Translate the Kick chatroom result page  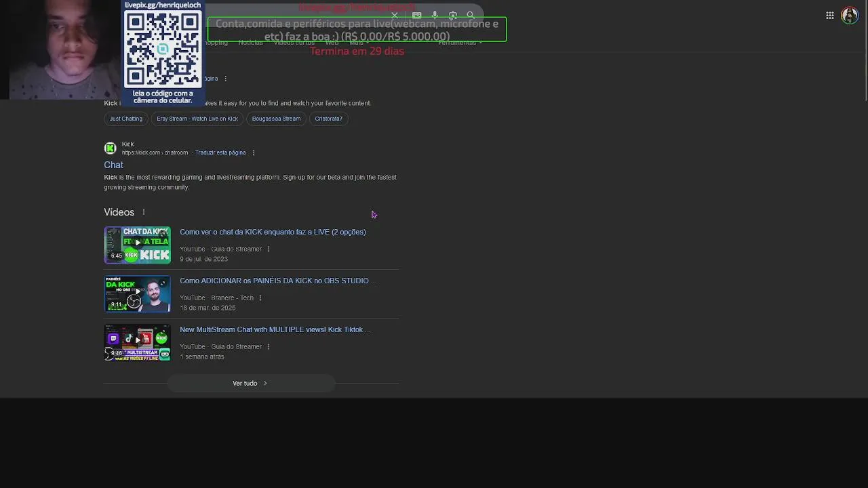(220, 152)
